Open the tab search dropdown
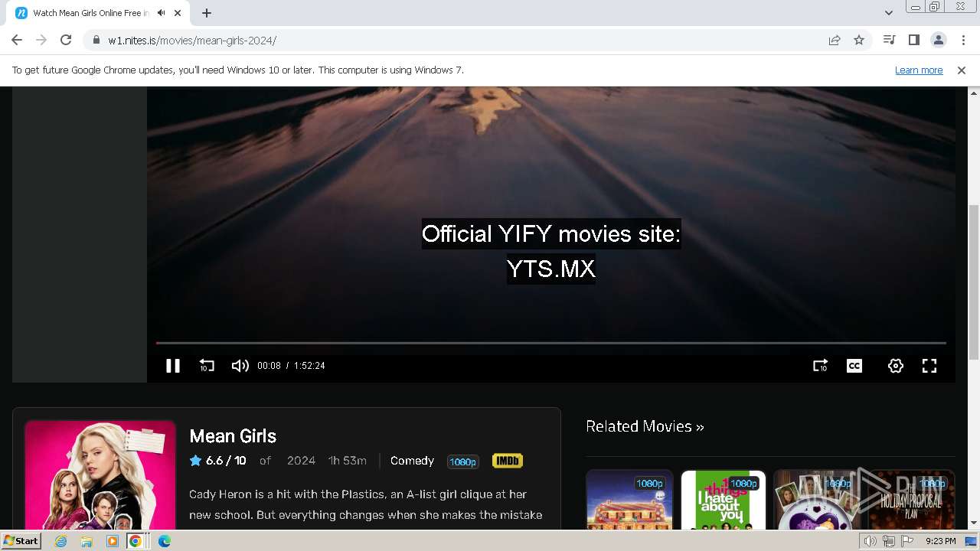Viewport: 980px width, 551px height. [889, 13]
